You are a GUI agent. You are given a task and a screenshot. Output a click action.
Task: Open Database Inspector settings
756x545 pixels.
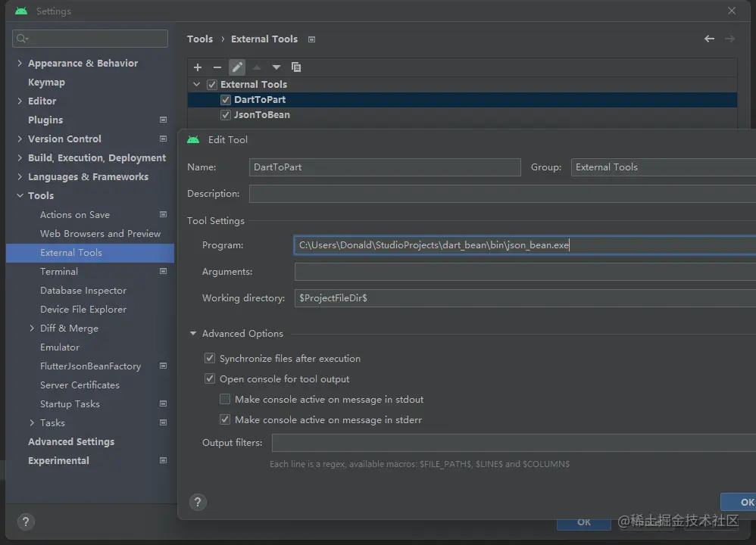[83, 291]
